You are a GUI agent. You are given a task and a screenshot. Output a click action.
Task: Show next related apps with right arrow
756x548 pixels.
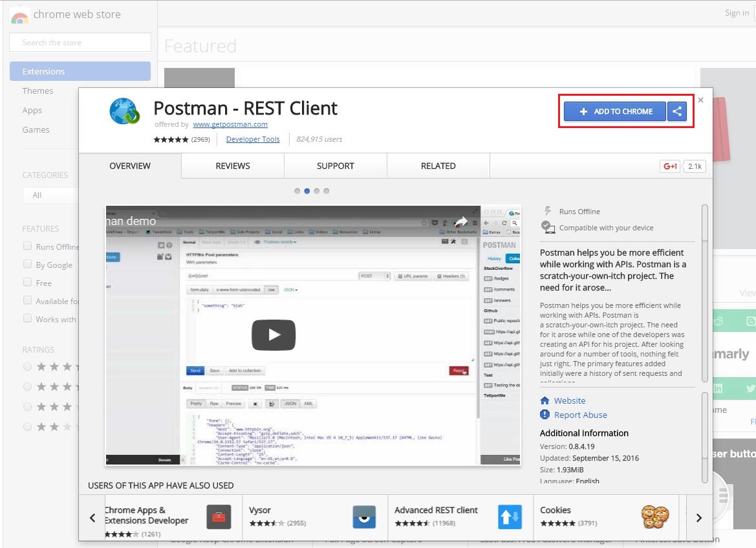698,518
